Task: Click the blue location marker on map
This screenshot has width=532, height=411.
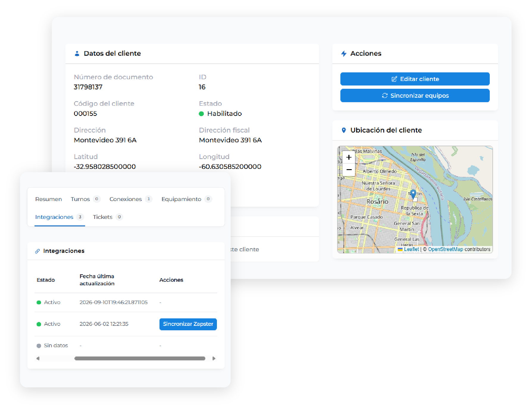Action: point(413,194)
